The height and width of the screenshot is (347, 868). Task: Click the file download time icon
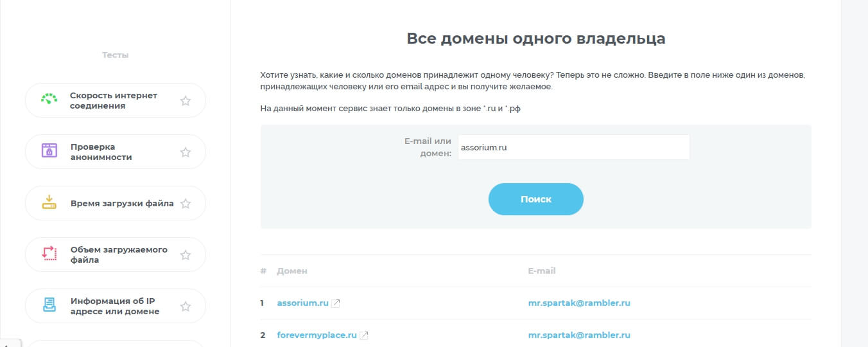(x=49, y=202)
